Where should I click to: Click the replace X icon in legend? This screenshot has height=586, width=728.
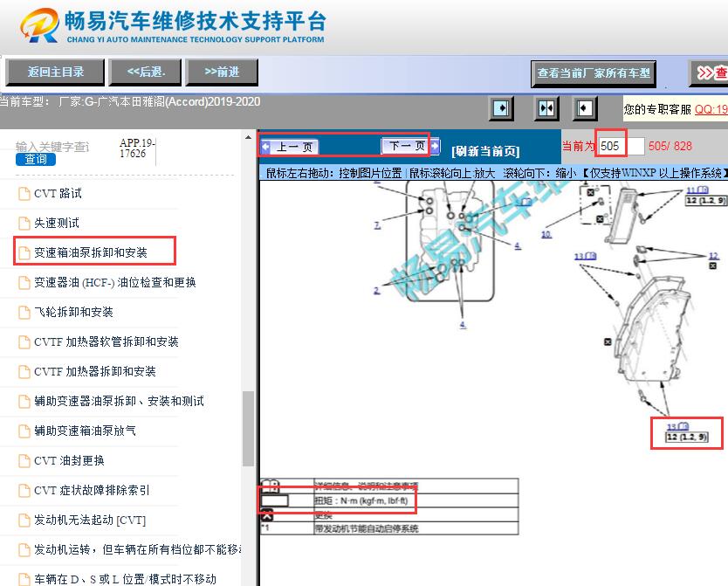[x=267, y=515]
